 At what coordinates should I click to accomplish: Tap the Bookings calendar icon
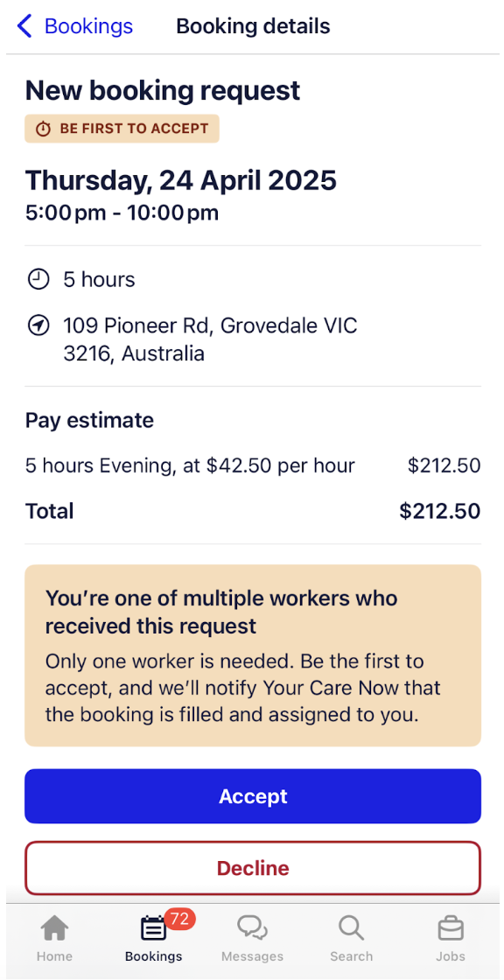coord(153,928)
